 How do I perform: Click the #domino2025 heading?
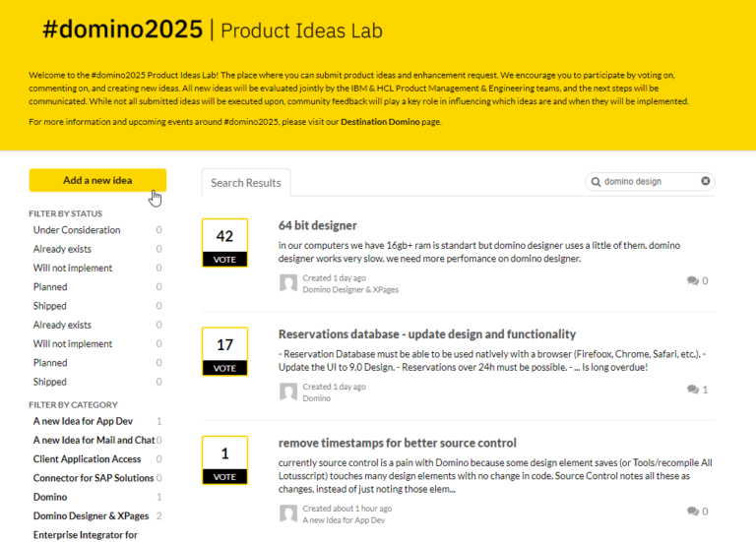[122, 29]
